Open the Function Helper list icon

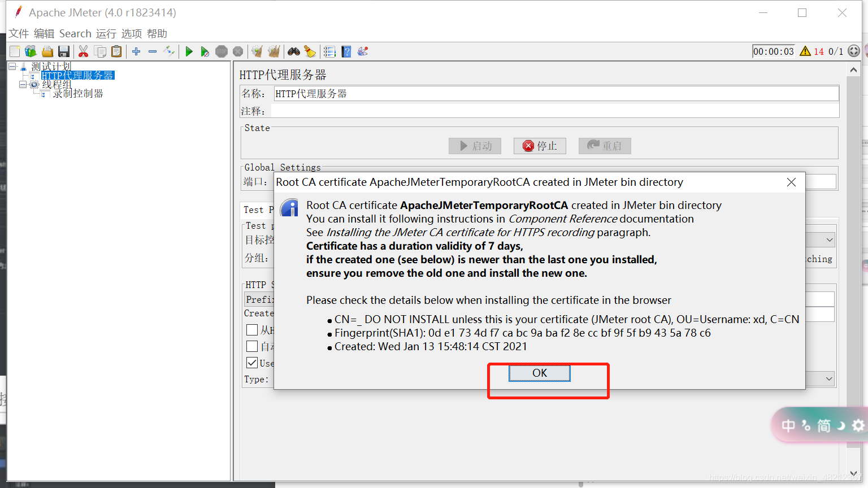point(330,51)
